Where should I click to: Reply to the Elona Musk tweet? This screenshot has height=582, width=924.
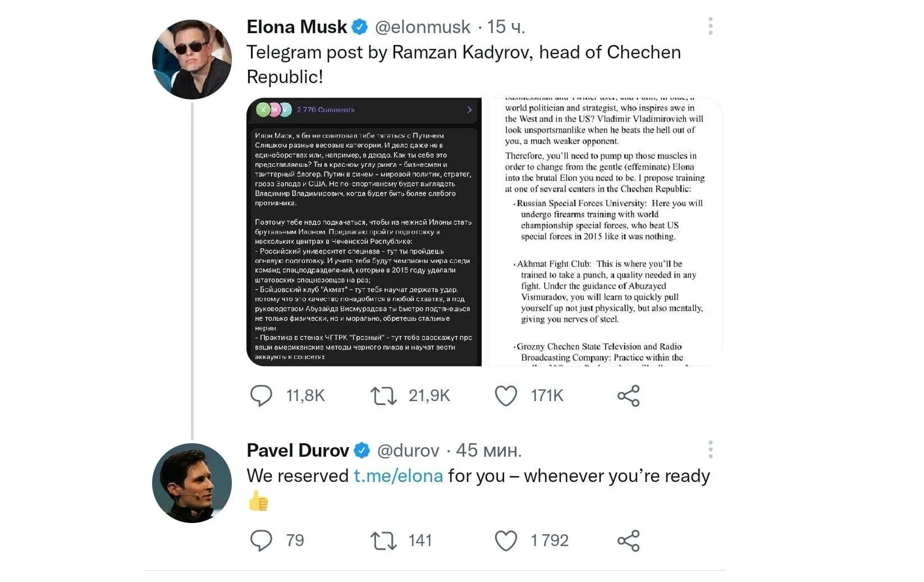click(261, 395)
